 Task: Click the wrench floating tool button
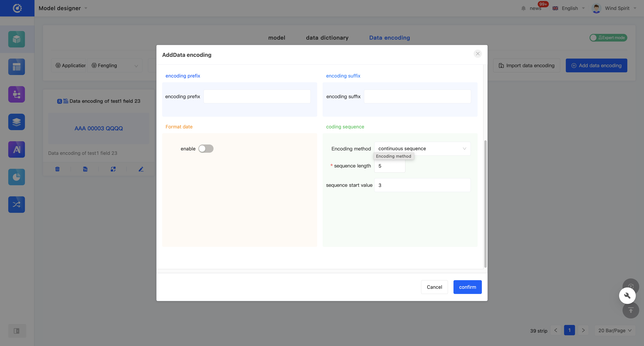tap(627, 295)
